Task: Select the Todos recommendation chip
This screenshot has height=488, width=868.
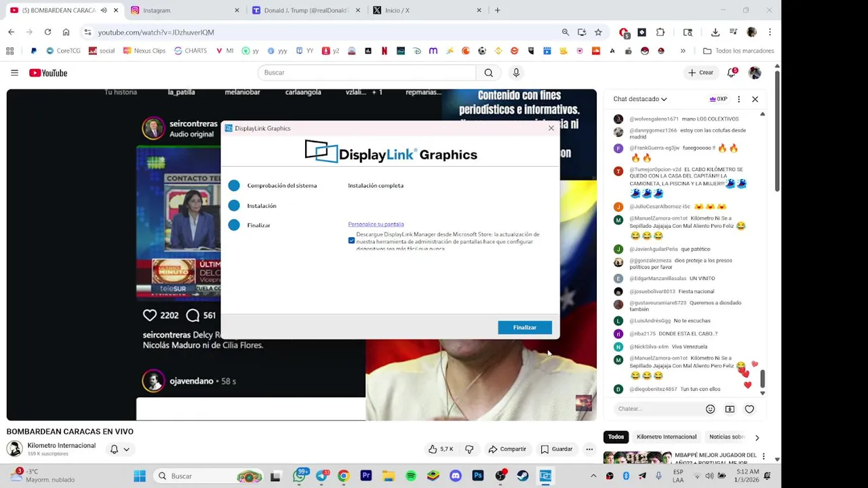Action: point(616,437)
